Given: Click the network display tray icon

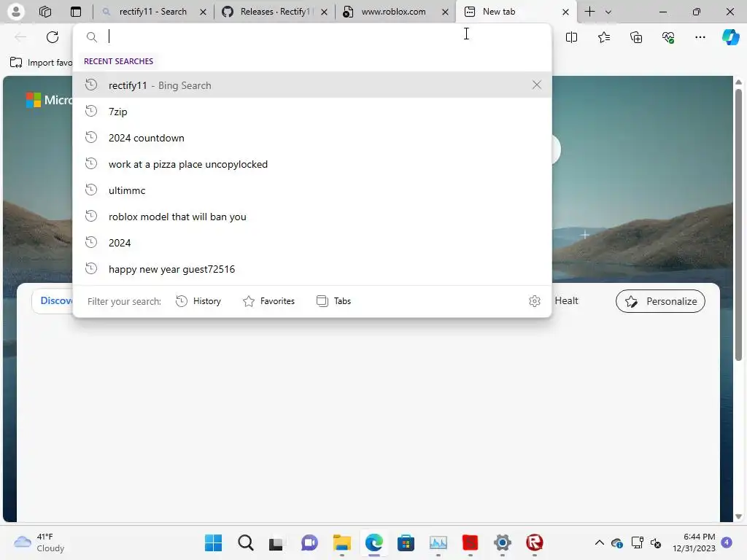Looking at the screenshot, I should 636,542.
